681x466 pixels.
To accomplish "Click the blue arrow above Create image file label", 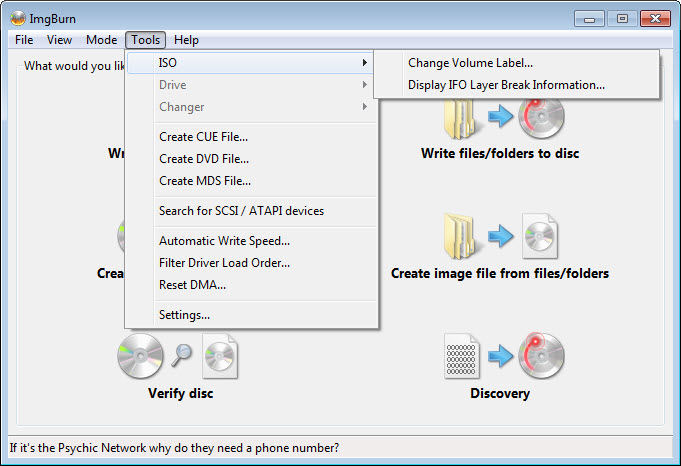I will [500, 236].
